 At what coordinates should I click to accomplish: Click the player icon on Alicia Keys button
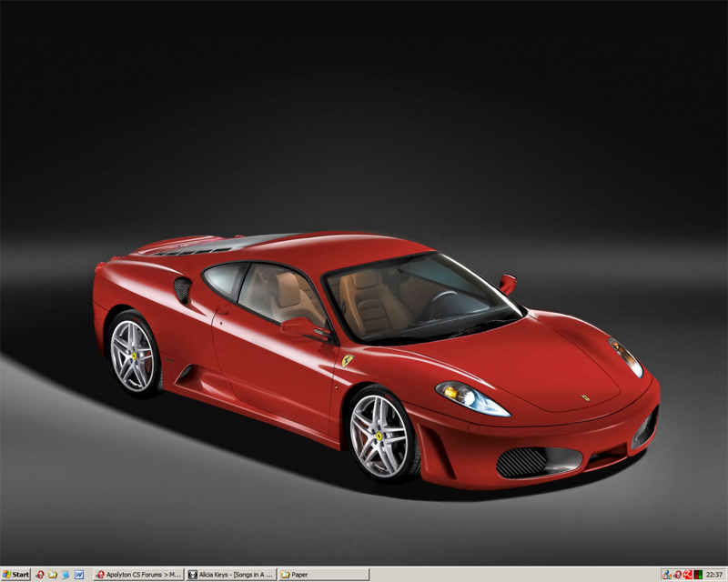click(x=193, y=575)
